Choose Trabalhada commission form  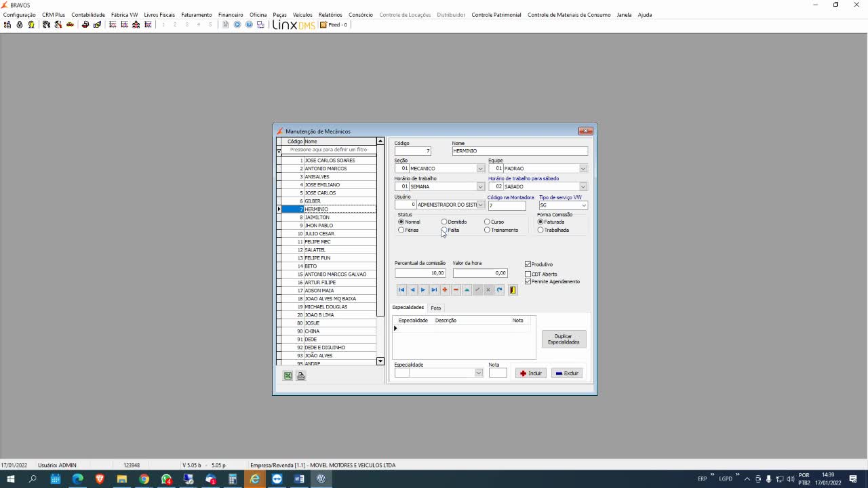click(x=540, y=230)
